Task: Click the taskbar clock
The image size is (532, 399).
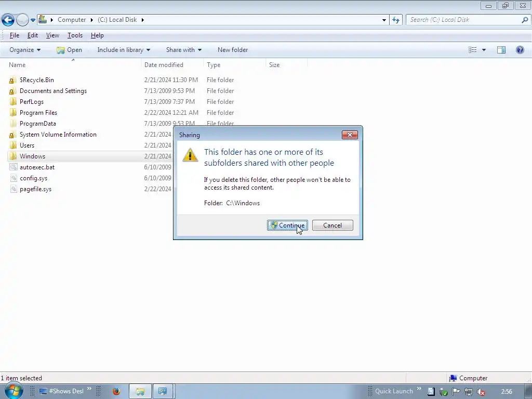Action: (507, 392)
